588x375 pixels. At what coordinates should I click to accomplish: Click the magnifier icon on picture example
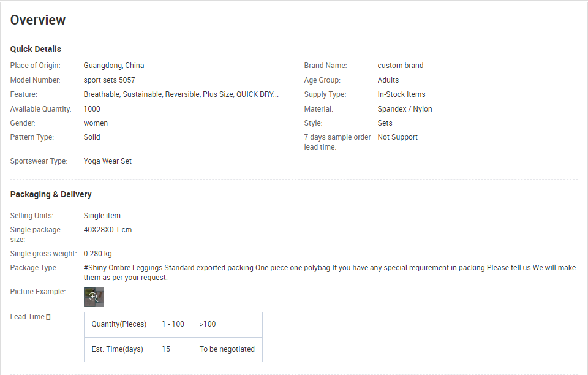[93, 297]
